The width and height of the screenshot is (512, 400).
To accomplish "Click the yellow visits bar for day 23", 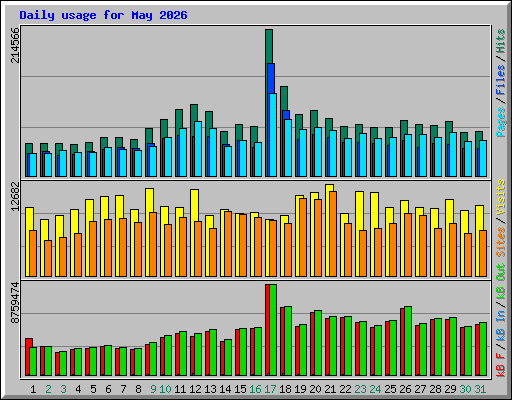I will pos(359,210).
